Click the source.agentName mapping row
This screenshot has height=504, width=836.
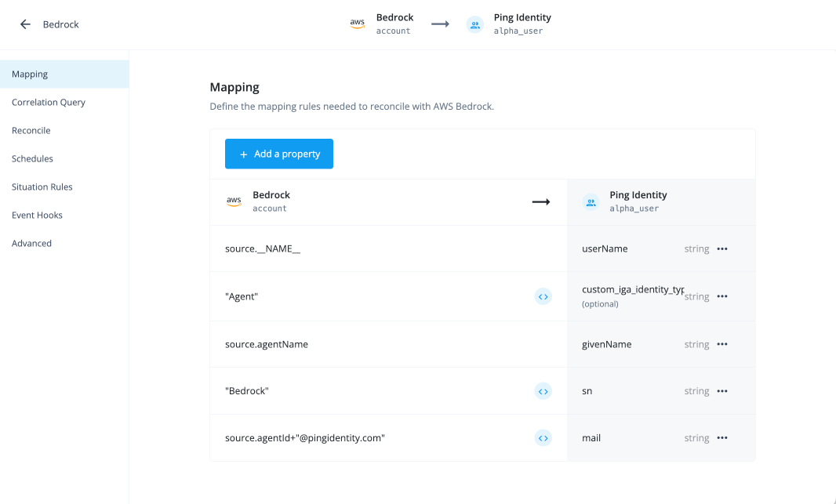coord(482,344)
